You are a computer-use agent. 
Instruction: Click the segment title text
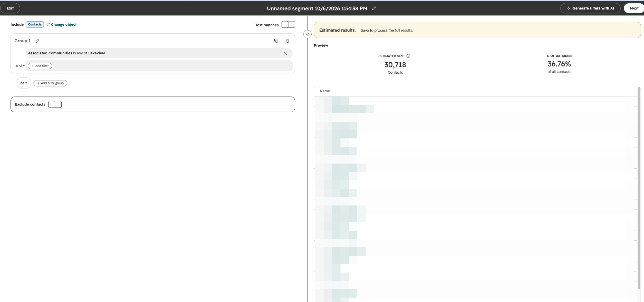tap(317, 8)
